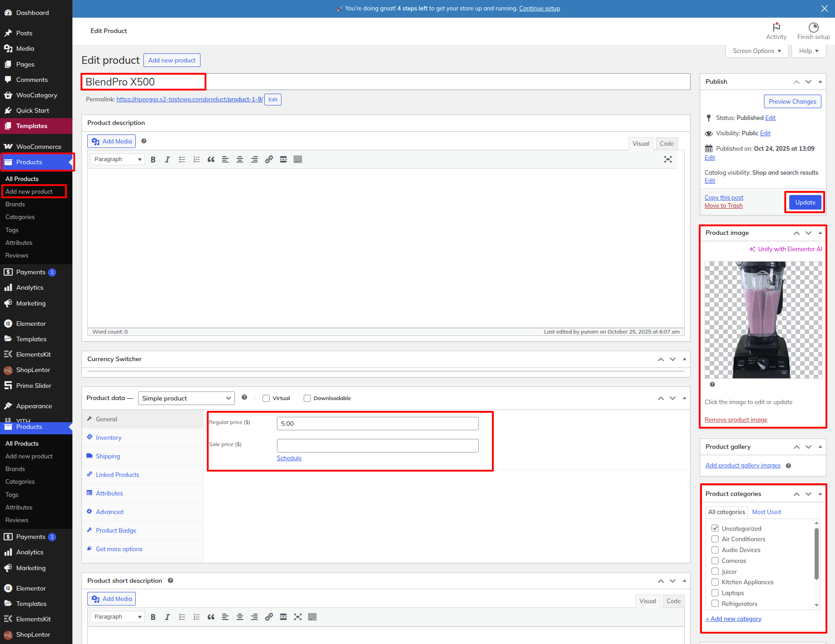Click the bulleted list icon in description toolbar
The height and width of the screenshot is (644, 835).
pos(182,159)
